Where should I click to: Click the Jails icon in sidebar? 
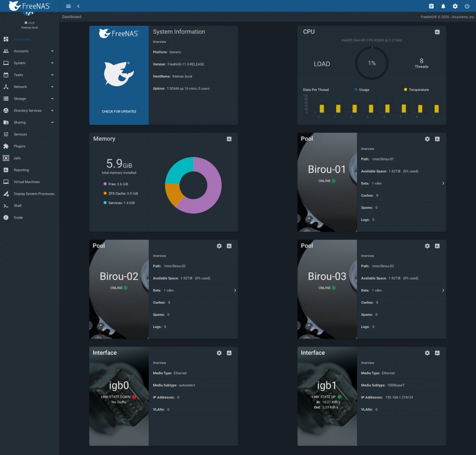(6, 158)
